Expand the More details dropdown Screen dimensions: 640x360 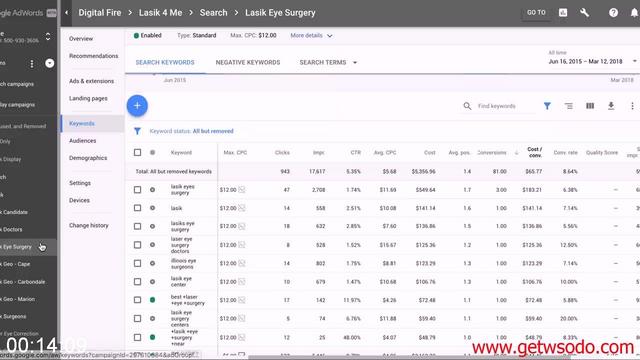pyautogui.click(x=311, y=36)
